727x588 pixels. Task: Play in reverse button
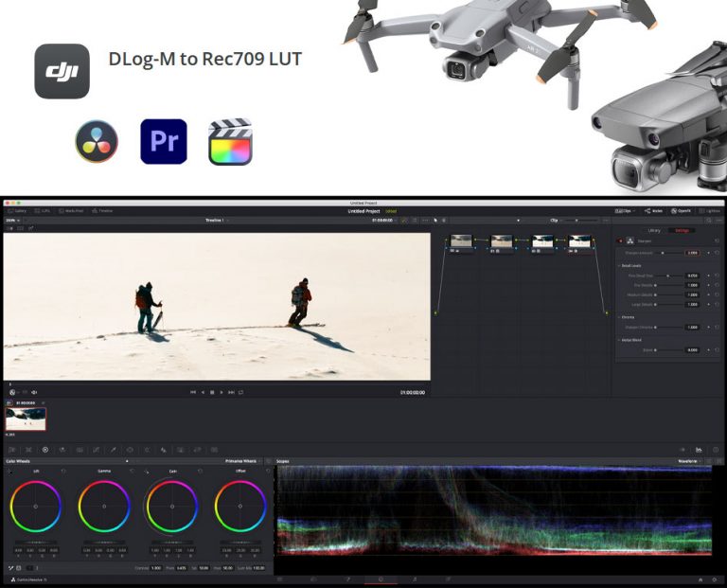tap(203, 392)
